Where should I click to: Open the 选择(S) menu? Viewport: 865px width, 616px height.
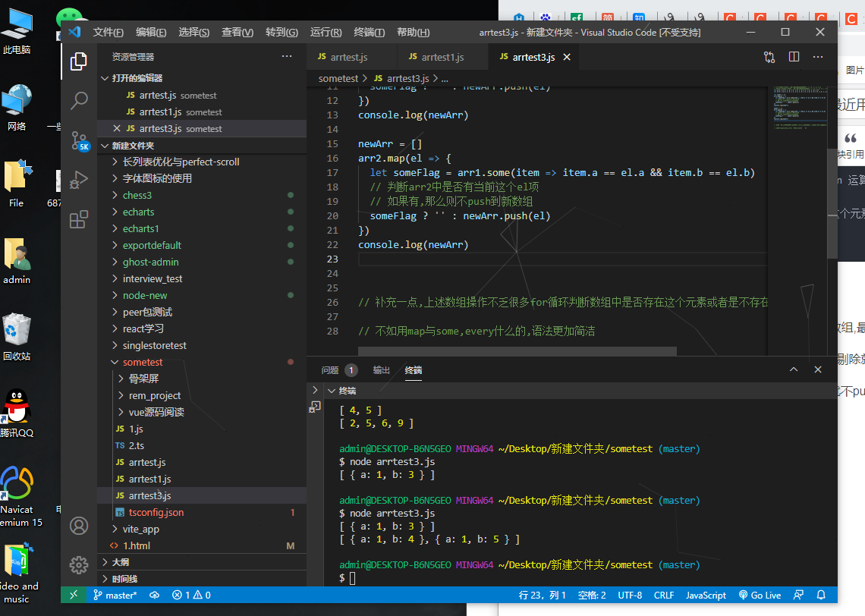click(x=194, y=33)
